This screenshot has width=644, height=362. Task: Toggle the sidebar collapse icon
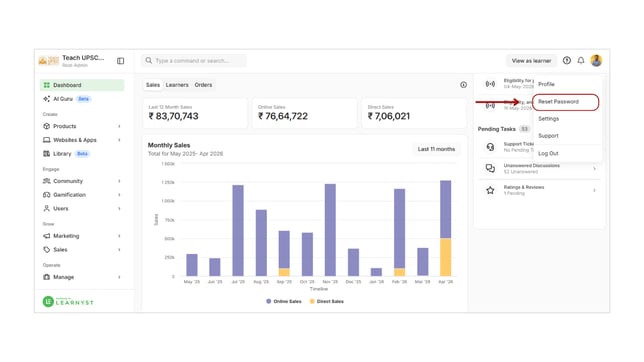click(120, 61)
